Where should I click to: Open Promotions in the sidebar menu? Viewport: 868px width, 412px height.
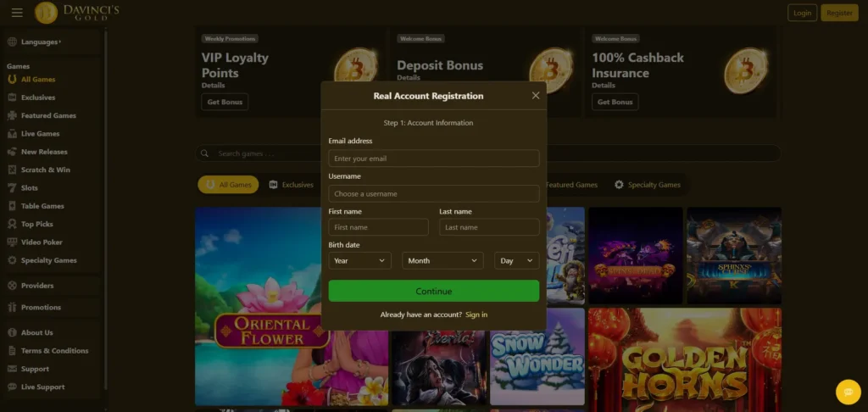coord(41,308)
